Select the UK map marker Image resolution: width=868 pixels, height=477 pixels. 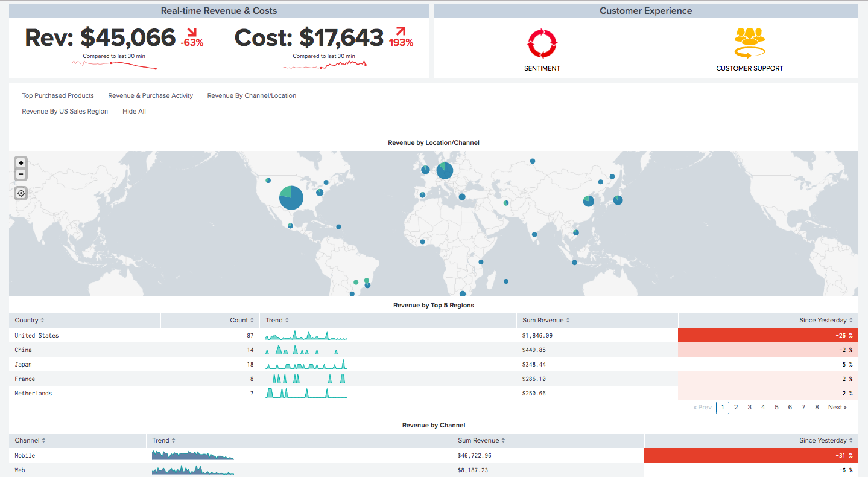coord(425,170)
